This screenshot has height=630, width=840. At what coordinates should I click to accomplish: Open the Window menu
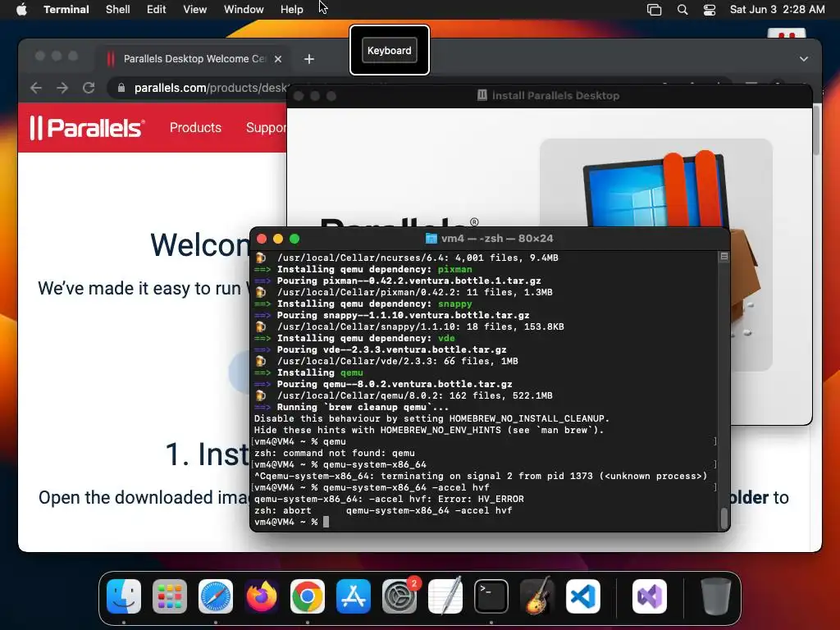point(243,9)
